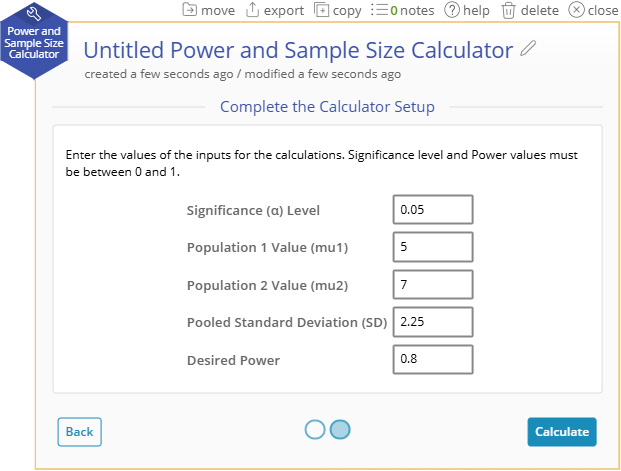
Task: Click the Calculate button
Action: coord(562,431)
